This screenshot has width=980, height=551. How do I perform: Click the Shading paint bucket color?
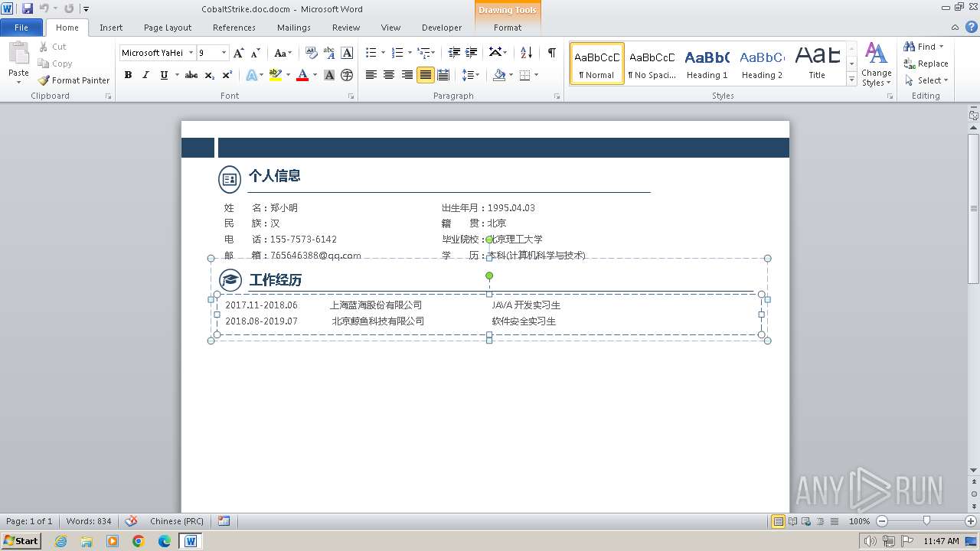pos(499,75)
